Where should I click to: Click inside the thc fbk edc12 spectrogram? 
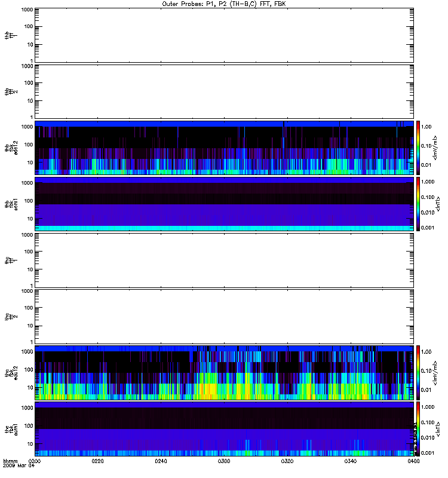coord(224,373)
